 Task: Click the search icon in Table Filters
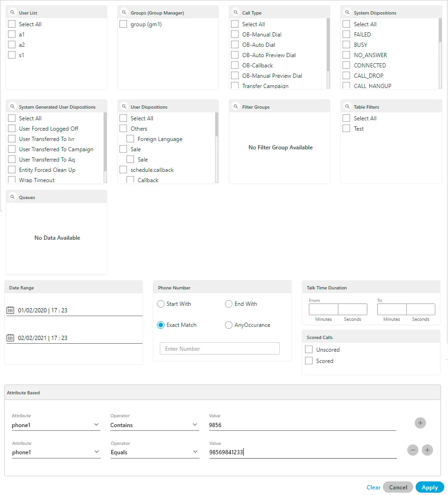click(x=347, y=106)
